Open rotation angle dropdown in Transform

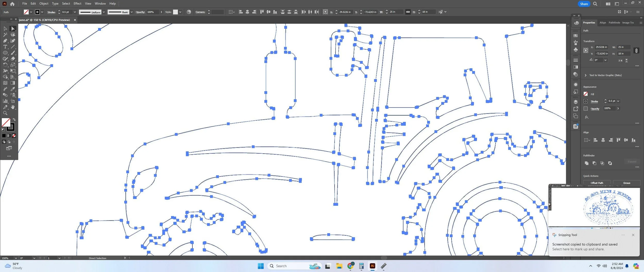coord(605,60)
